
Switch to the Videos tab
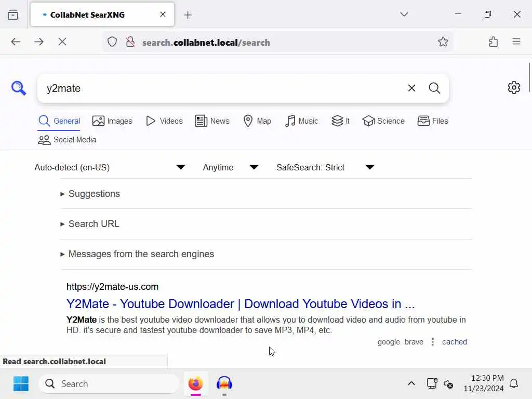tap(164, 121)
